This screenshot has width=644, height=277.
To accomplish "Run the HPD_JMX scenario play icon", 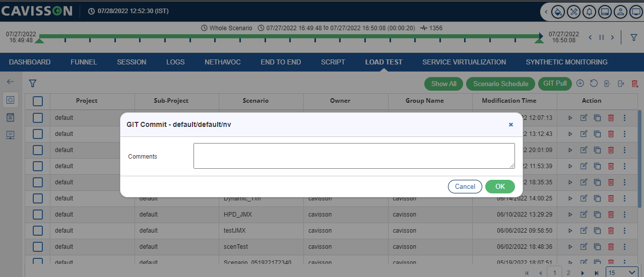I will point(570,215).
